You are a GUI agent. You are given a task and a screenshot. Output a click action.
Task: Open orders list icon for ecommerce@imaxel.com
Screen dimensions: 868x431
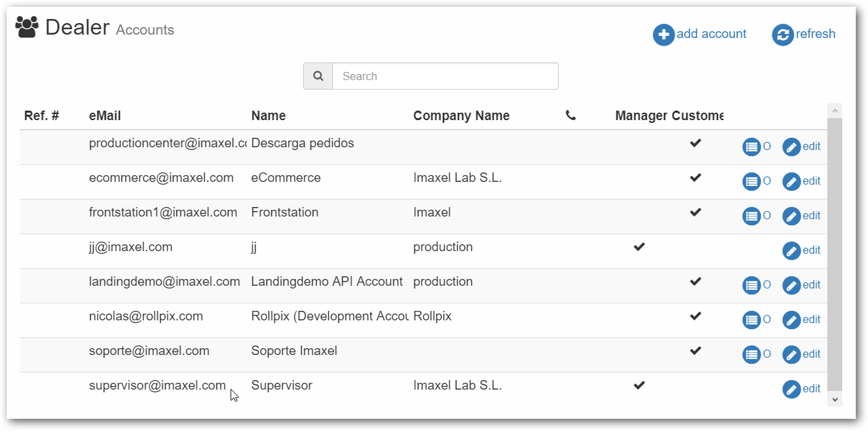click(x=751, y=181)
